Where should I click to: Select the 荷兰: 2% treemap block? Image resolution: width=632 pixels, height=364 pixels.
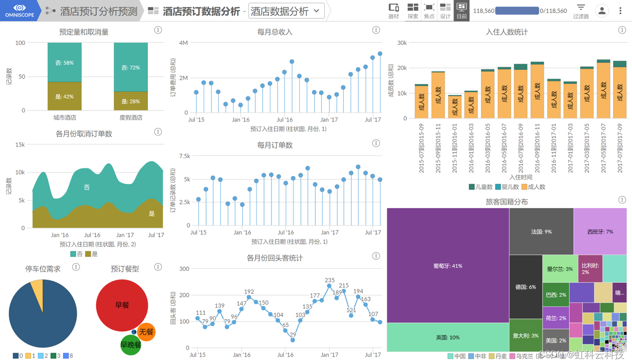coord(556,318)
